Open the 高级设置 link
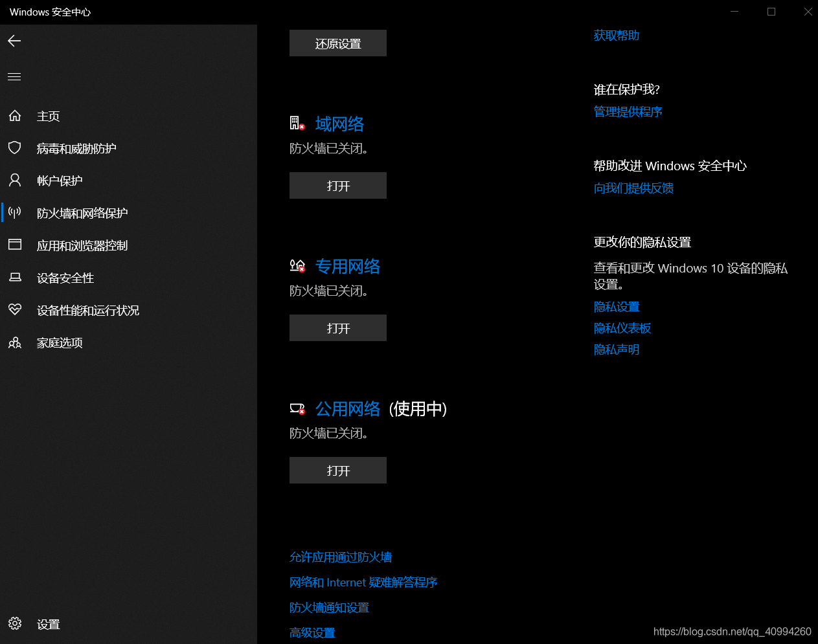Viewport: 818px width, 644px height. (312, 632)
